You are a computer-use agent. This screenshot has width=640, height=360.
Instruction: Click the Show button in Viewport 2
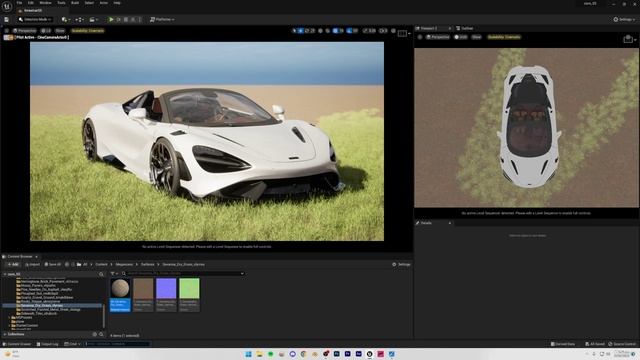476,37
